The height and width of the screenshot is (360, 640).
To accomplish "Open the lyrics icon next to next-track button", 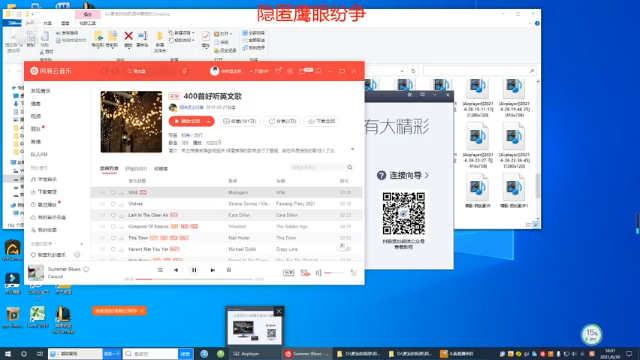I will 229,270.
